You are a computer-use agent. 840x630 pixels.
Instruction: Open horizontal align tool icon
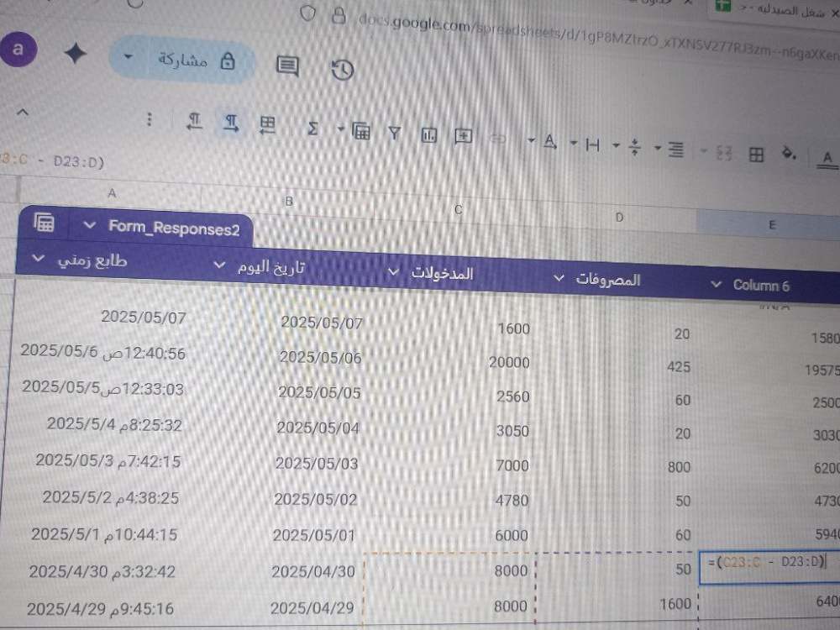point(676,150)
